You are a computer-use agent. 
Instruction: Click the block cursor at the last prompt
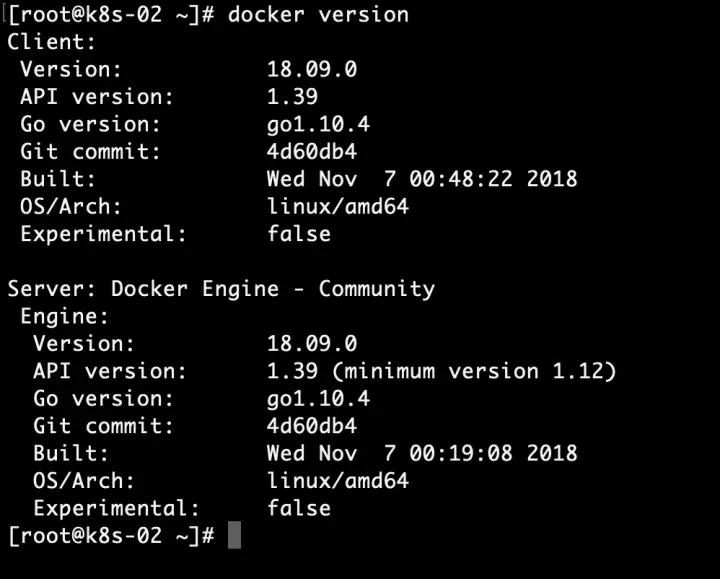[x=234, y=535]
